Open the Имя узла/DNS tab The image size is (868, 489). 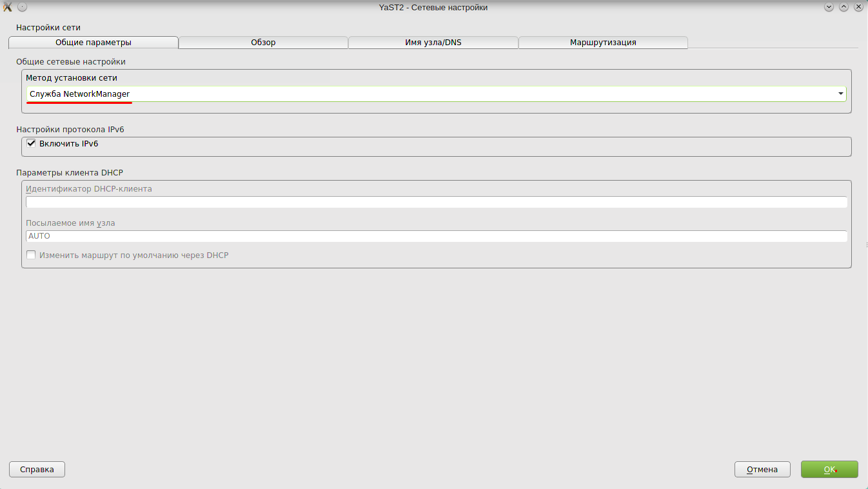point(433,43)
